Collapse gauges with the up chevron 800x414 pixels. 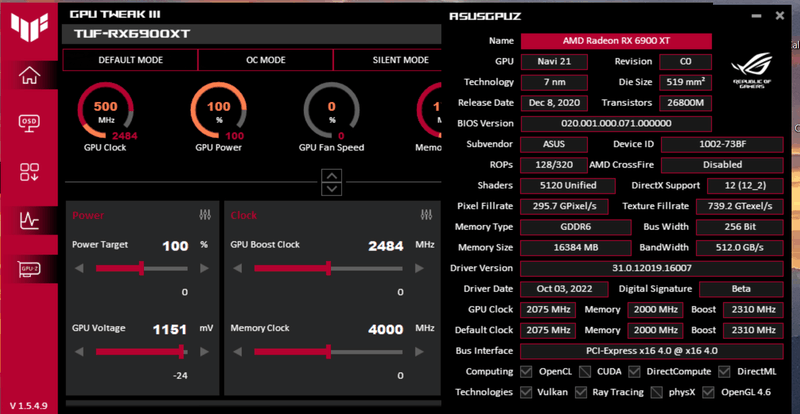332,176
